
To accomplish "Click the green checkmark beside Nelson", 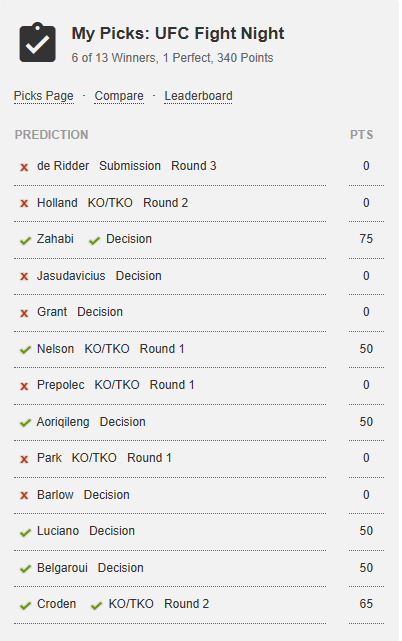I will click(25, 350).
